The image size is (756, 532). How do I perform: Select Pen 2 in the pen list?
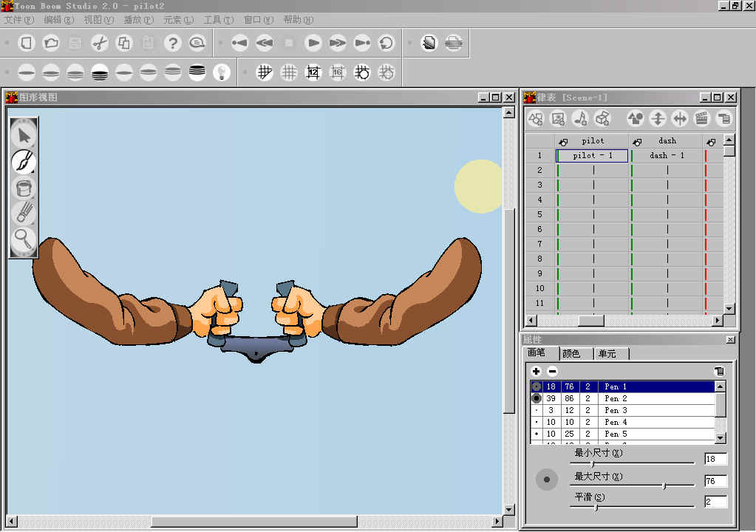pyautogui.click(x=622, y=398)
